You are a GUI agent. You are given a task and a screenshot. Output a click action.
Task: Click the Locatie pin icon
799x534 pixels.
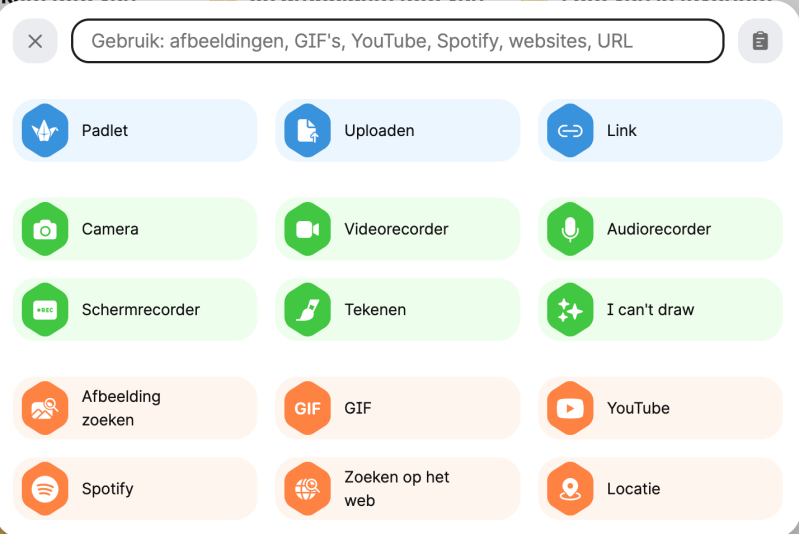click(570, 489)
